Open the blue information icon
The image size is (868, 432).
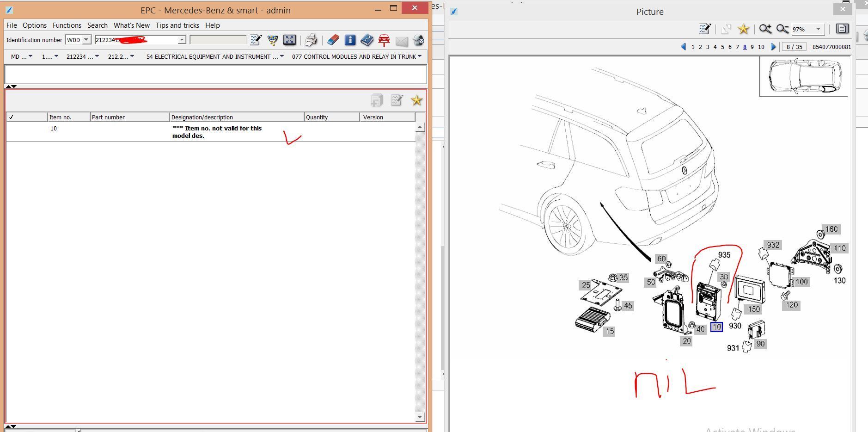350,40
